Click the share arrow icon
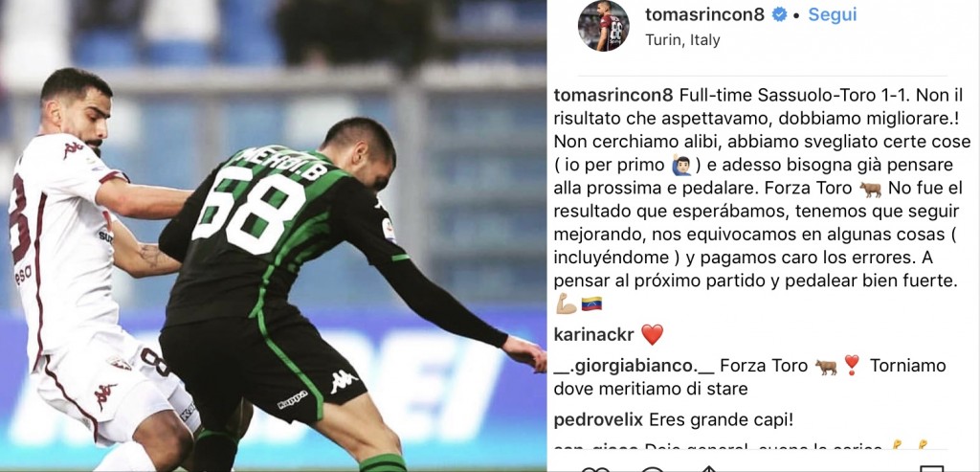The image size is (980, 472). click(x=709, y=469)
